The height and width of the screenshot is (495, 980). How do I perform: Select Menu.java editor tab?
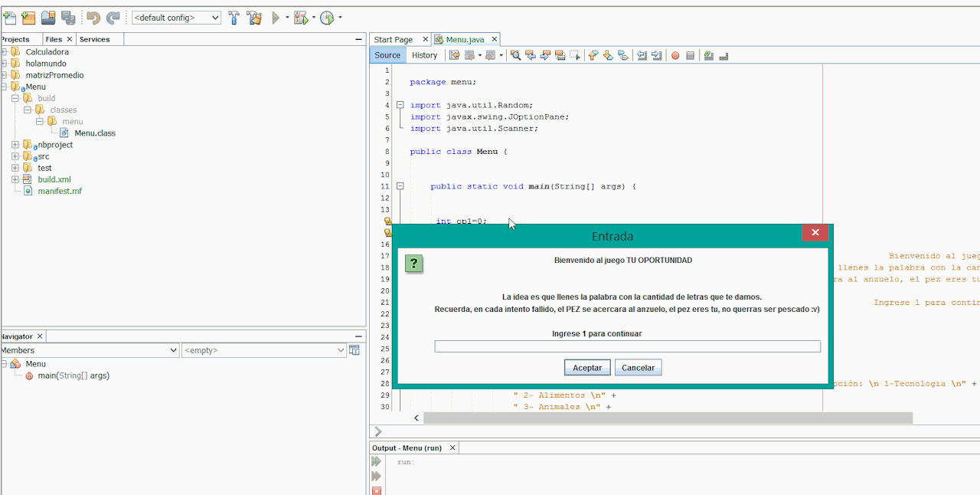[465, 40]
